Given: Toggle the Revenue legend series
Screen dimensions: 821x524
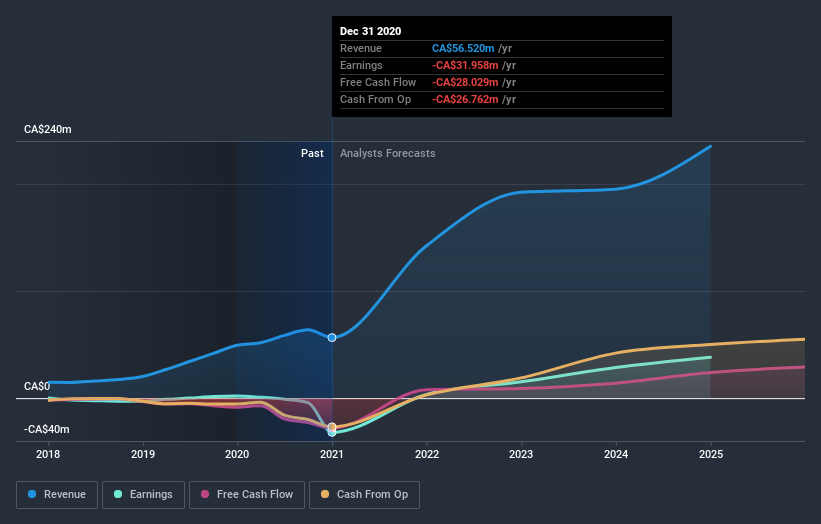Looking at the screenshot, I should coord(57,495).
